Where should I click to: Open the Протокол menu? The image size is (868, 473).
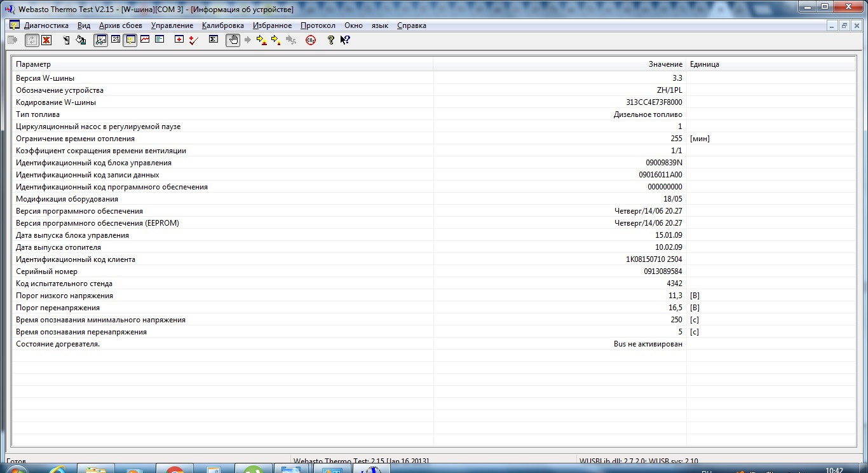point(318,25)
